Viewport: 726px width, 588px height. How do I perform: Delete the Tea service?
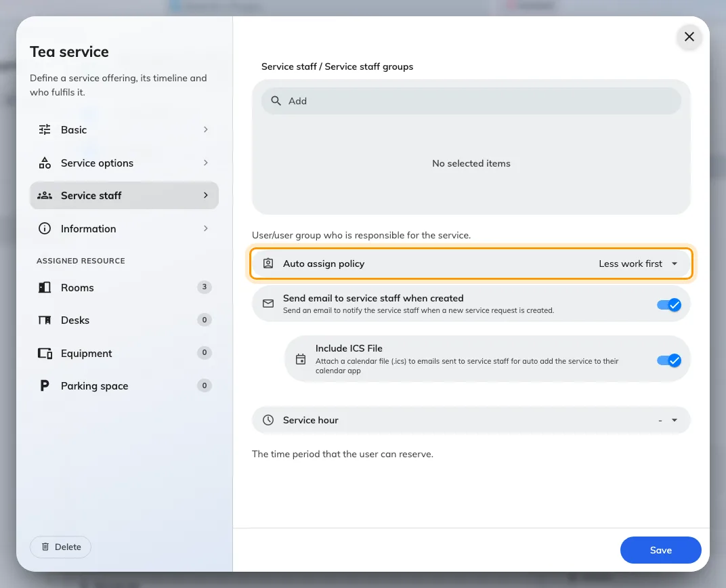pyautogui.click(x=61, y=547)
